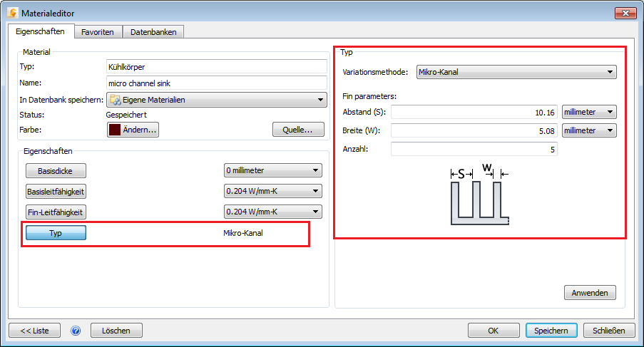The width and height of the screenshot is (644, 347).
Task: Open the Variationsmethode Mikro-Kanal dropdown
Action: point(516,72)
